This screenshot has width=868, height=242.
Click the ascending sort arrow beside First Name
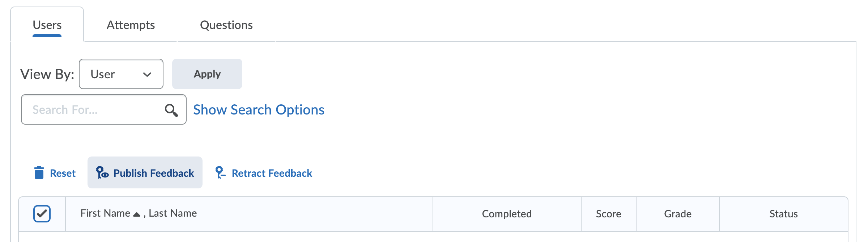(x=137, y=214)
